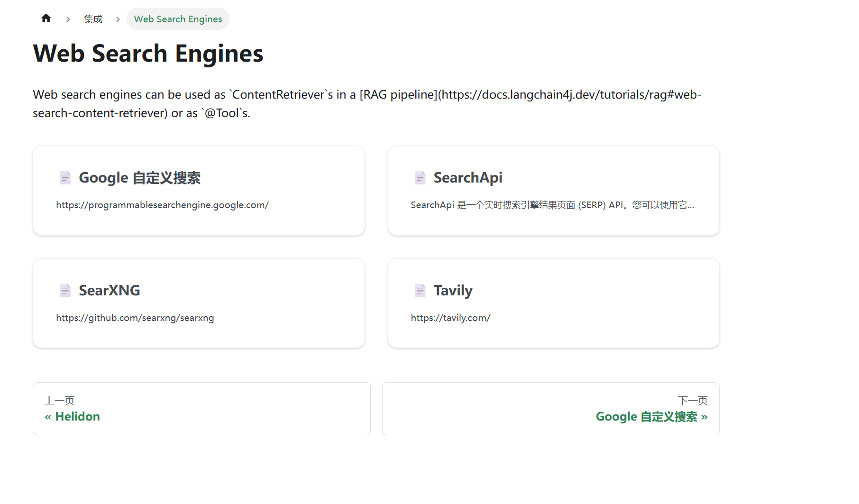
Task: Go to the home page icon in breadcrumb
Action: (x=46, y=18)
